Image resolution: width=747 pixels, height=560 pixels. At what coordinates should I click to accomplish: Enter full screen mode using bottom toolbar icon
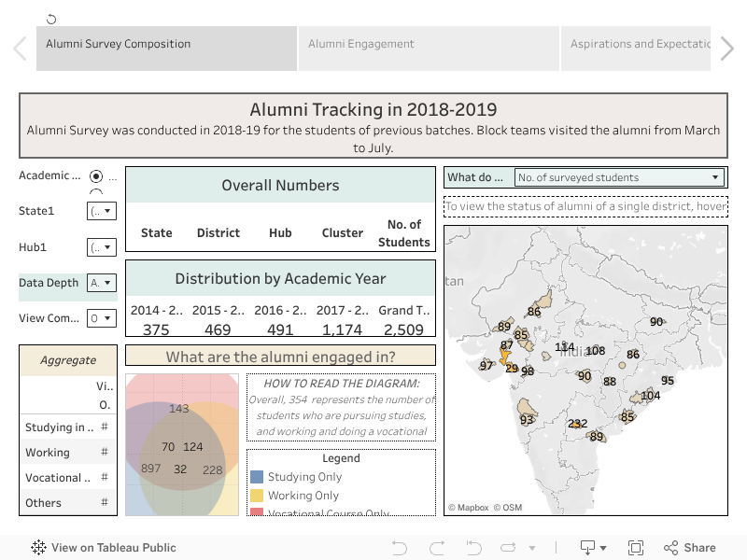[636, 548]
